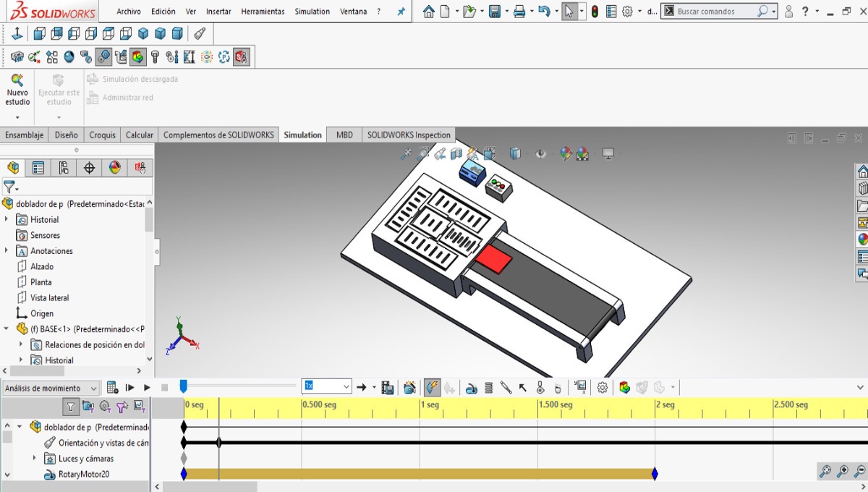This screenshot has height=492, width=868.
Task: Switch to the Ensamblaje tab
Action: (25, 135)
